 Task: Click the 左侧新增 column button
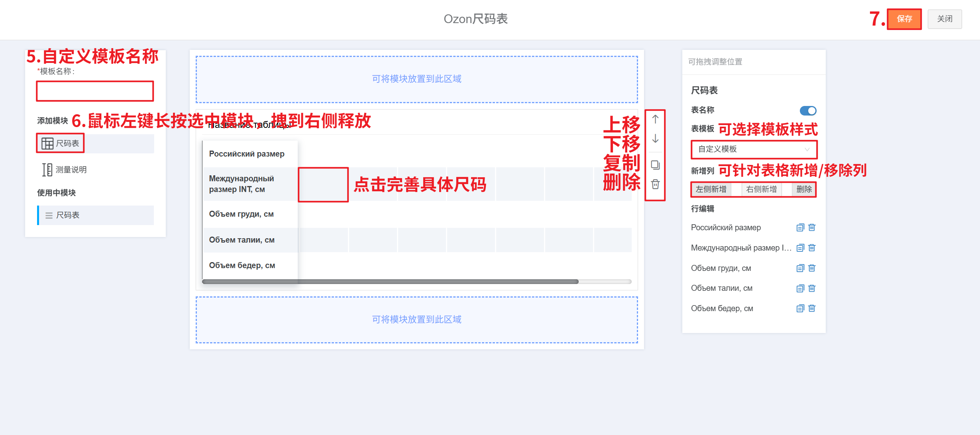click(711, 189)
